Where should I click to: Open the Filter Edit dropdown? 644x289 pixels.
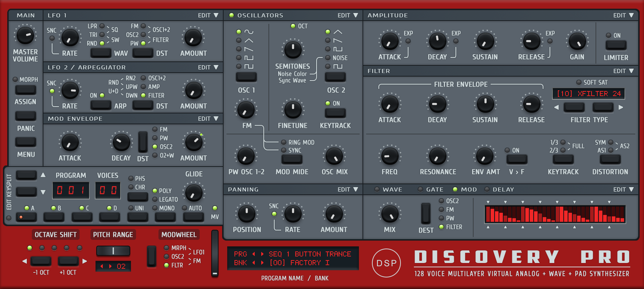(x=624, y=71)
